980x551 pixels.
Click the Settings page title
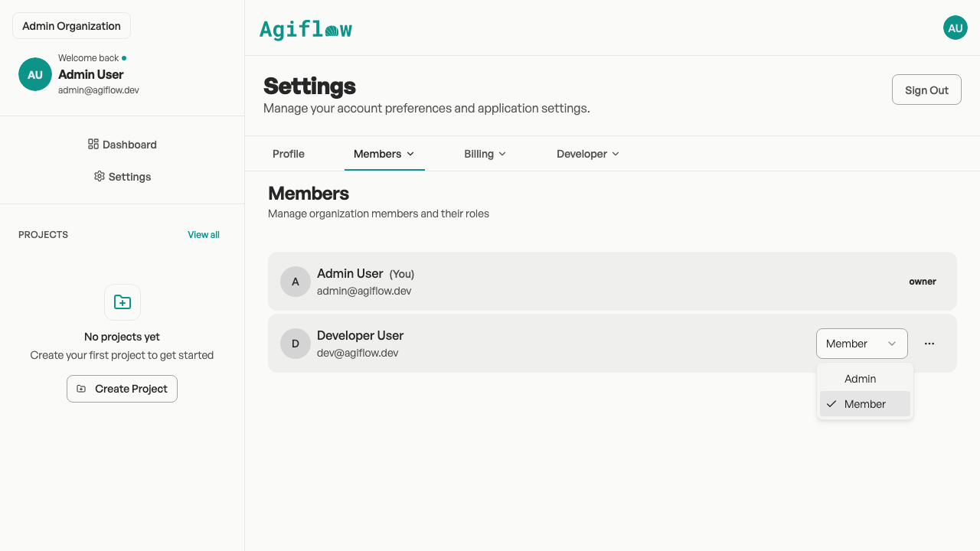coord(310,86)
